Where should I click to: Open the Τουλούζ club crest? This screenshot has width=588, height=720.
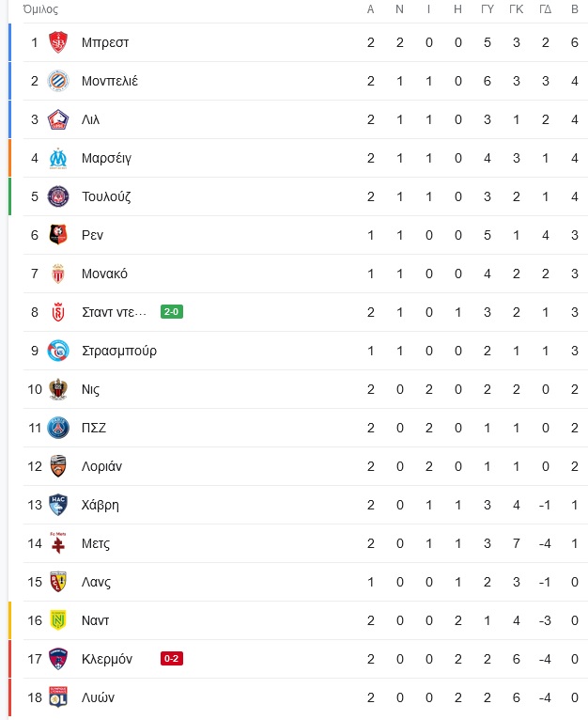tap(58, 196)
